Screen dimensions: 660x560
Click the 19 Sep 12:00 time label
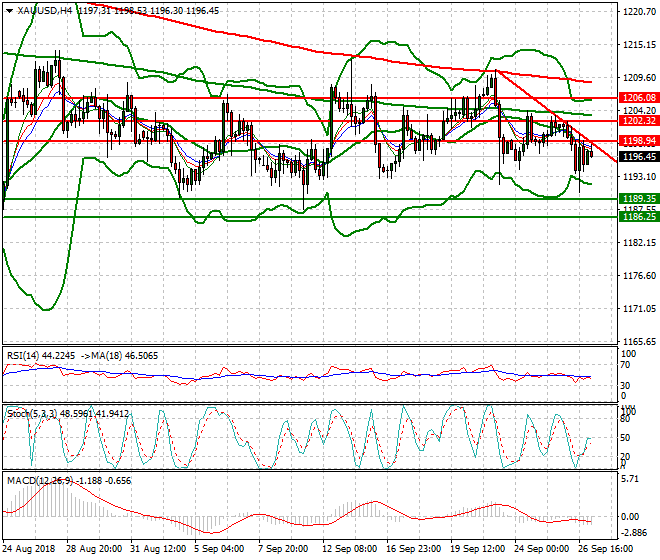point(478,549)
